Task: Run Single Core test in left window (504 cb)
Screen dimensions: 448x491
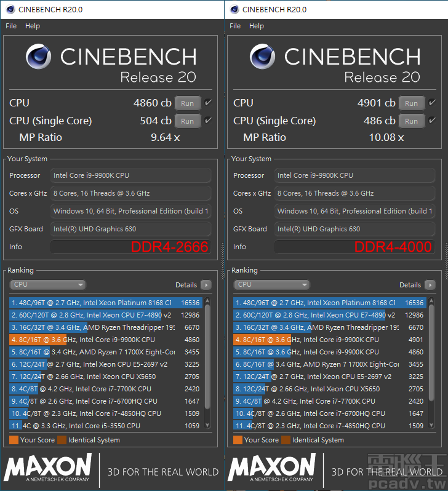Action: (x=187, y=121)
